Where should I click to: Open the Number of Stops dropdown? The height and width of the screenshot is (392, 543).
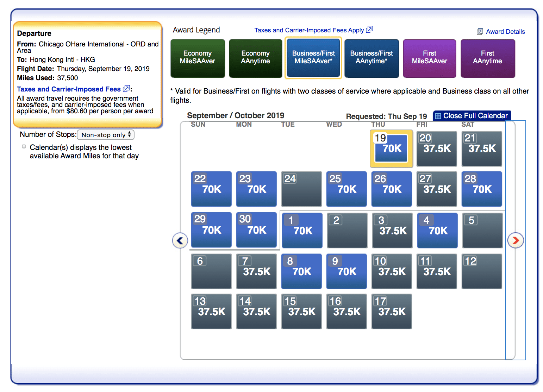pos(106,135)
